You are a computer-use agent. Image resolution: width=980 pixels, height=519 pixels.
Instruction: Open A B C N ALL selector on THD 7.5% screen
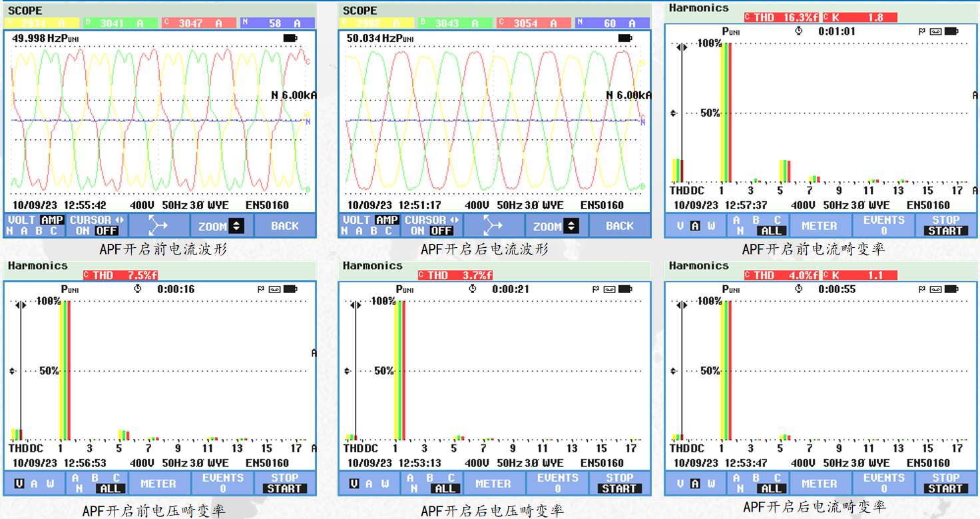tap(97, 483)
